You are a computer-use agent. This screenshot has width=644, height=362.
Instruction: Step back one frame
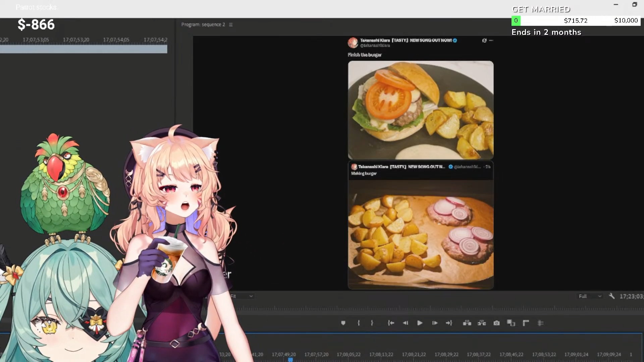point(405,323)
